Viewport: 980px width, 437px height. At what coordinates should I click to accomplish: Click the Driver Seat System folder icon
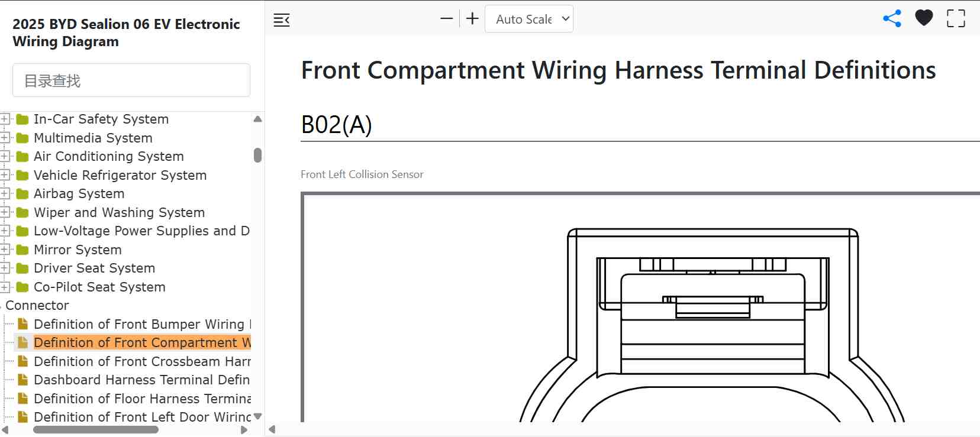22,268
